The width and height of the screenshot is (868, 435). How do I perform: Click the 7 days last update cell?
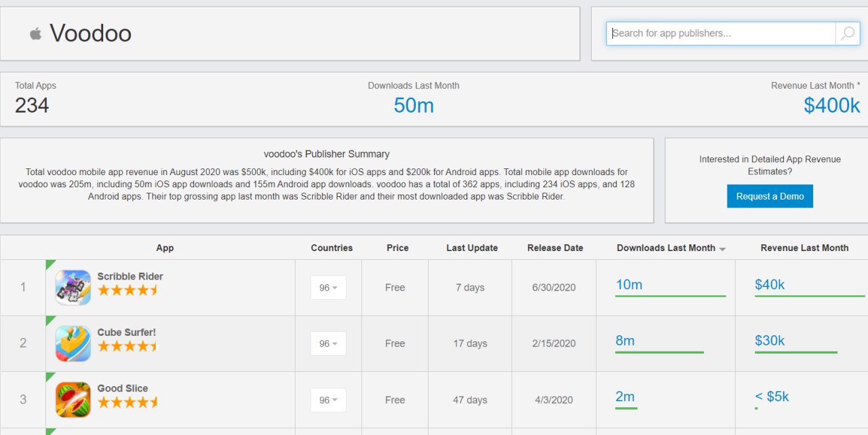coord(470,288)
